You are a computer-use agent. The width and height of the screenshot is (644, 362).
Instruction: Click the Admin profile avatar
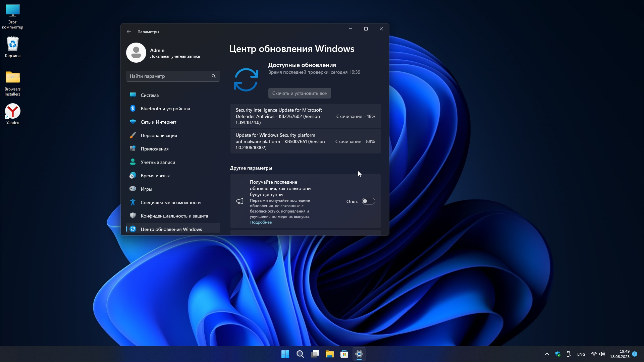tap(136, 53)
